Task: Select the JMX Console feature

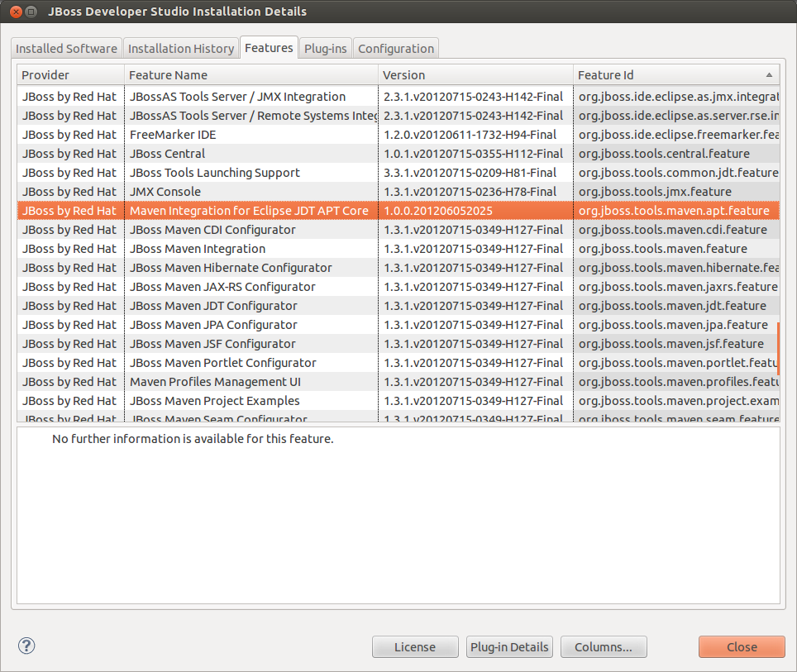Action: pos(398,192)
